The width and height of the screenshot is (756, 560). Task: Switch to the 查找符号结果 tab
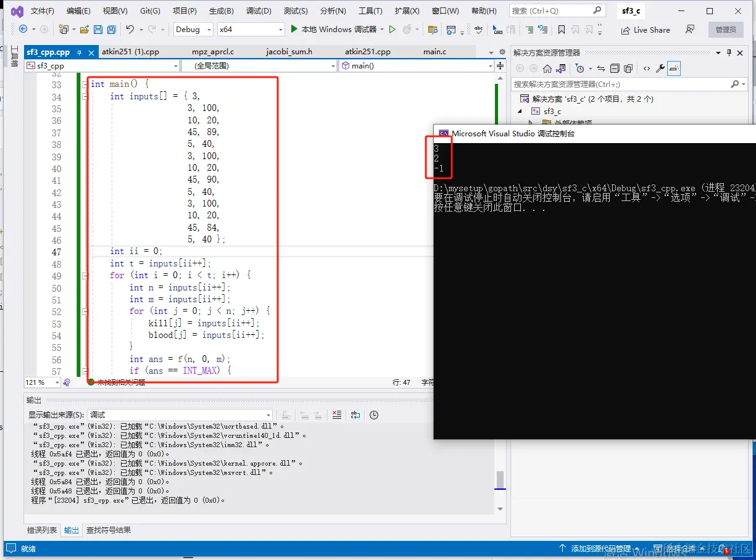[x=109, y=530]
